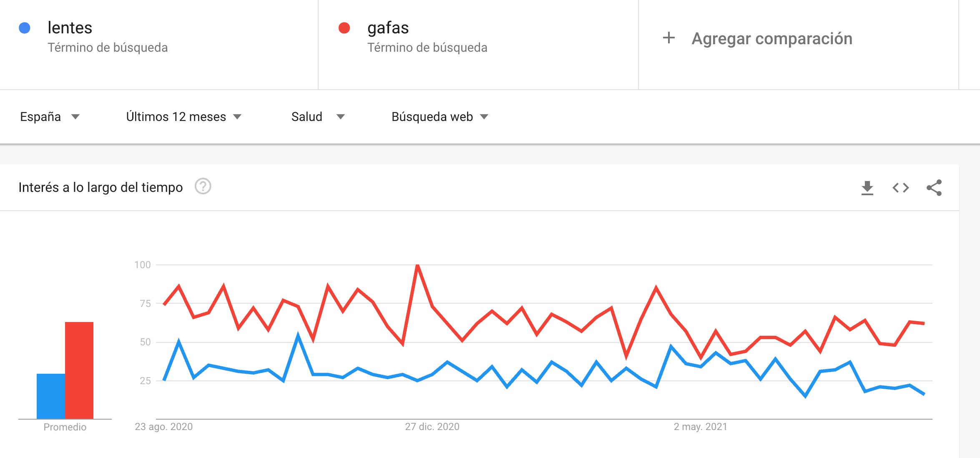Open the España country dropdown
The height and width of the screenshot is (458, 980).
[50, 117]
